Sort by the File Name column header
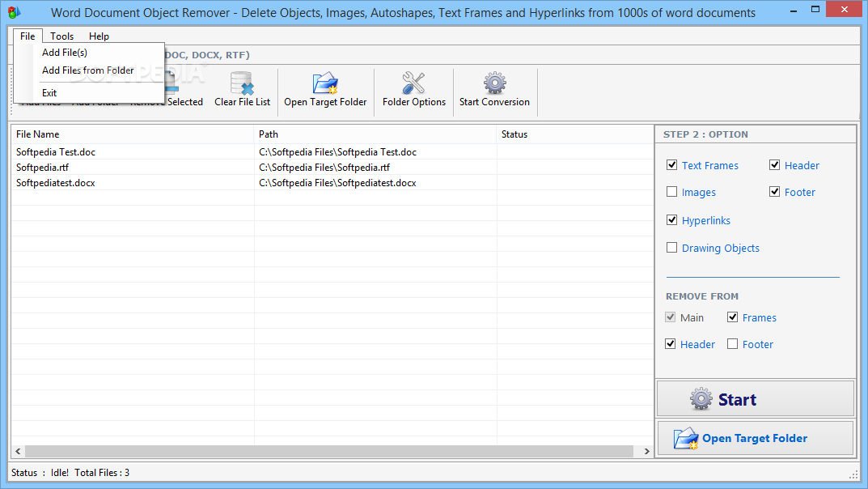Screen dimensions: 868x489 click(133, 134)
